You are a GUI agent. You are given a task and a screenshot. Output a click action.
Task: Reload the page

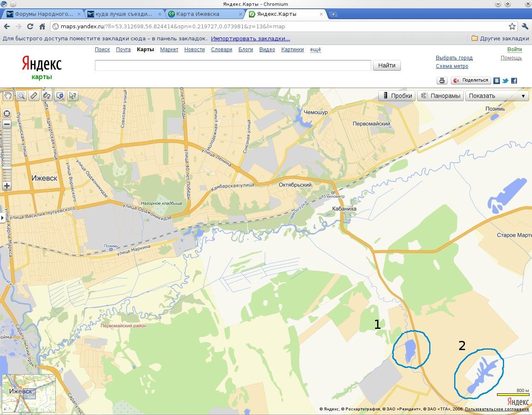coord(30,26)
